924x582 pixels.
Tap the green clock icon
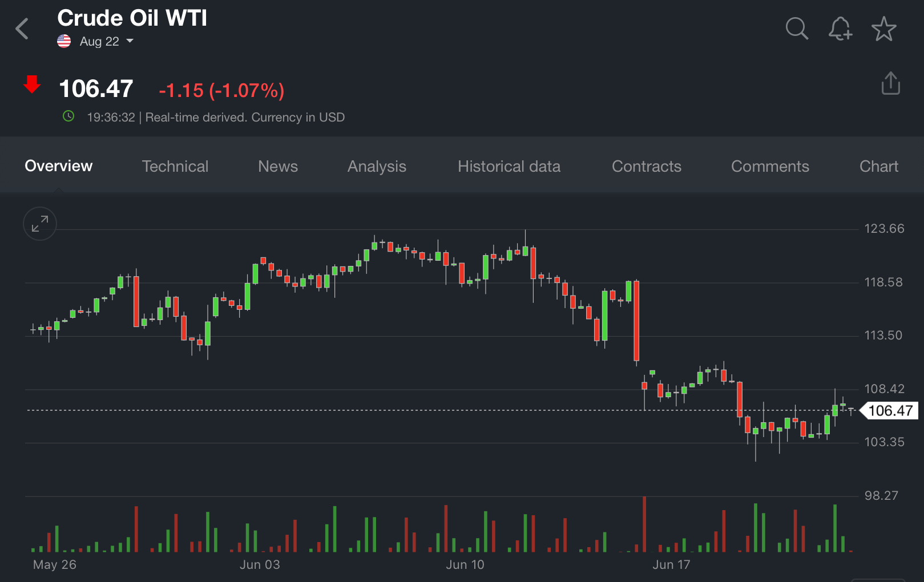coord(68,116)
